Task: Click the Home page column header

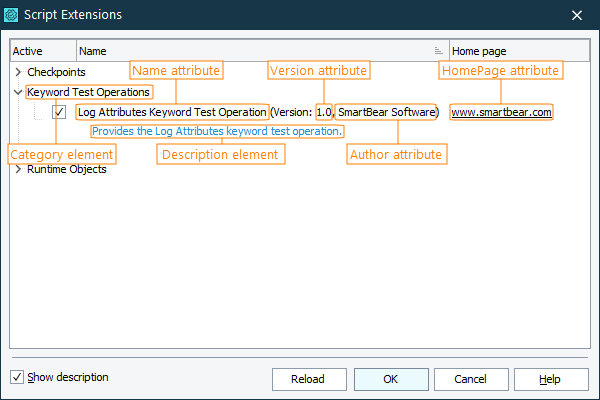Action: tap(518, 50)
